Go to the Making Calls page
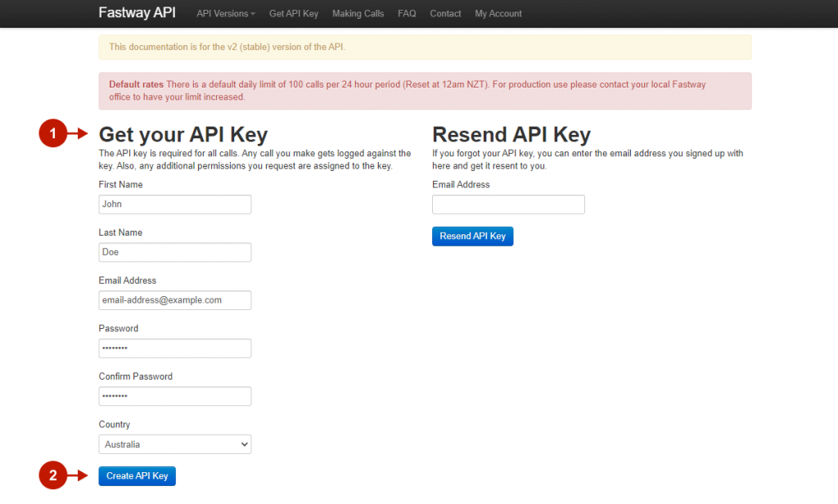 358,14
